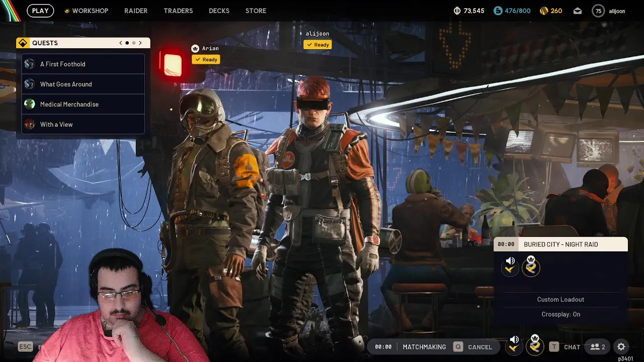
Task: Click the crown leader icon in the bottom bar
Action: (534, 345)
